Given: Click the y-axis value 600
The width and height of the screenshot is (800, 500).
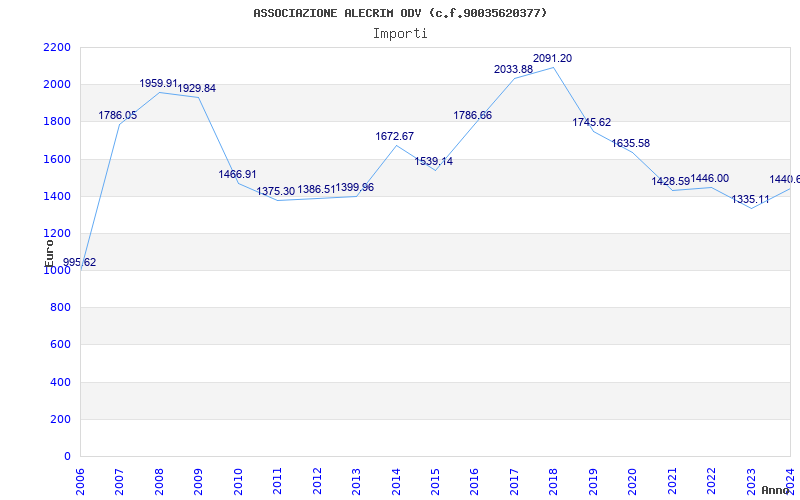Looking at the screenshot, I should [60, 345].
